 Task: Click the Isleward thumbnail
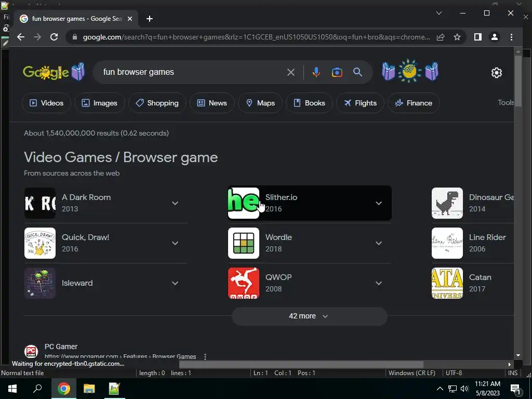40,283
